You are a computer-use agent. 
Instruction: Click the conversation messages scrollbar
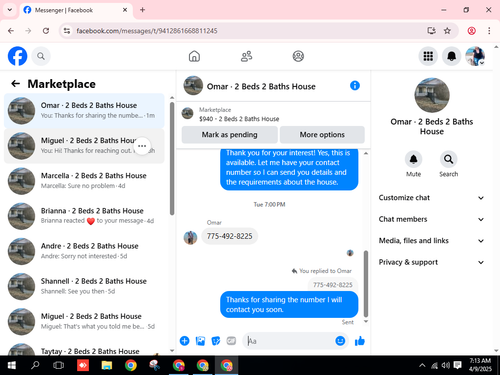366,284
